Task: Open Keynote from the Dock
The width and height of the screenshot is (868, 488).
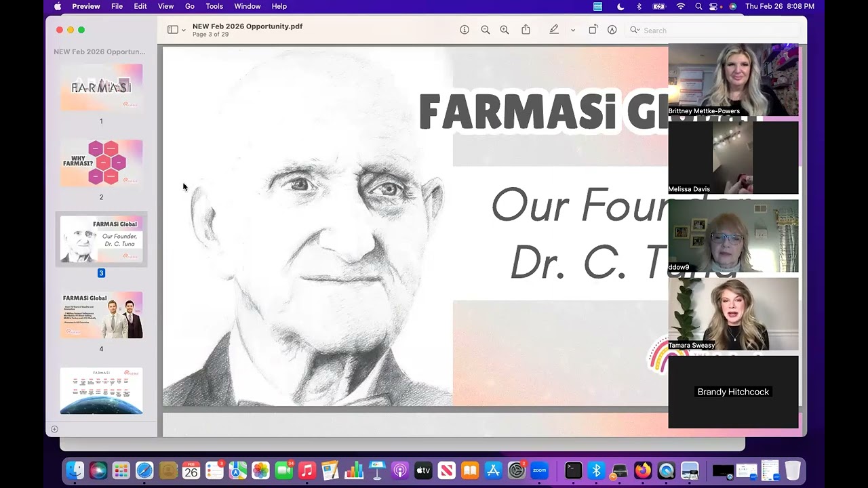Action: pyautogui.click(x=377, y=470)
